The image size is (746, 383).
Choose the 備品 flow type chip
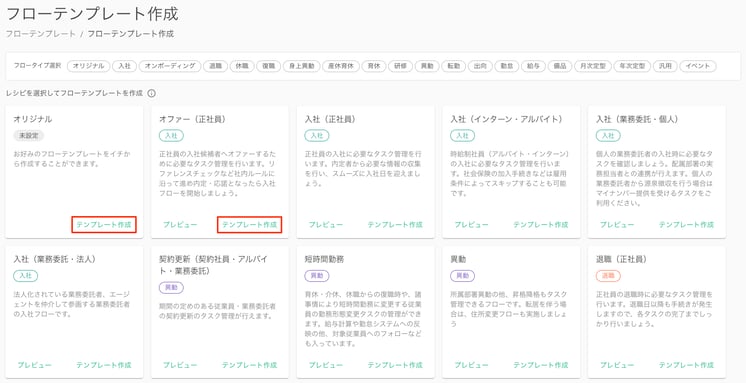pos(560,66)
